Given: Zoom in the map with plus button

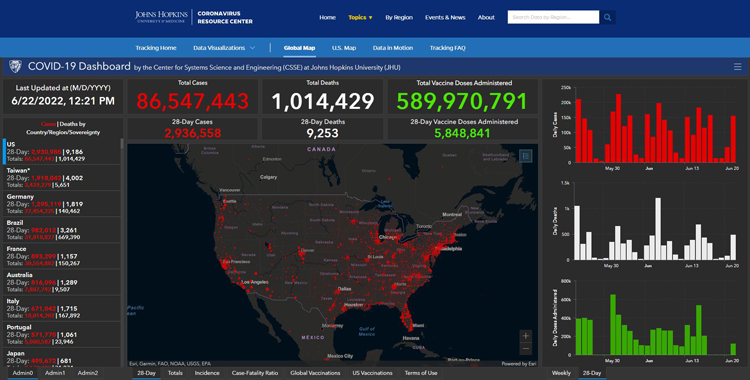Looking at the screenshot, I should coord(526,335).
